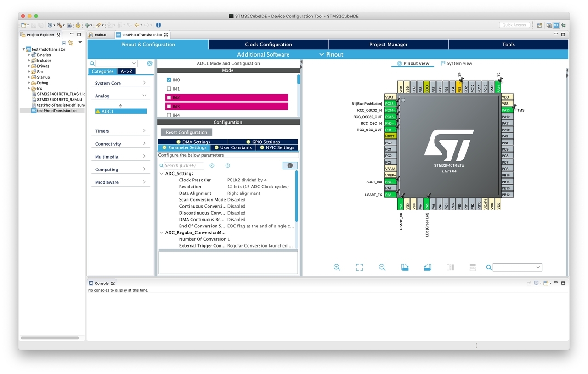Image resolution: width=588 pixels, height=374 pixels.
Task: Open the Device Configuration Tool MX perspective
Action: coord(556,25)
